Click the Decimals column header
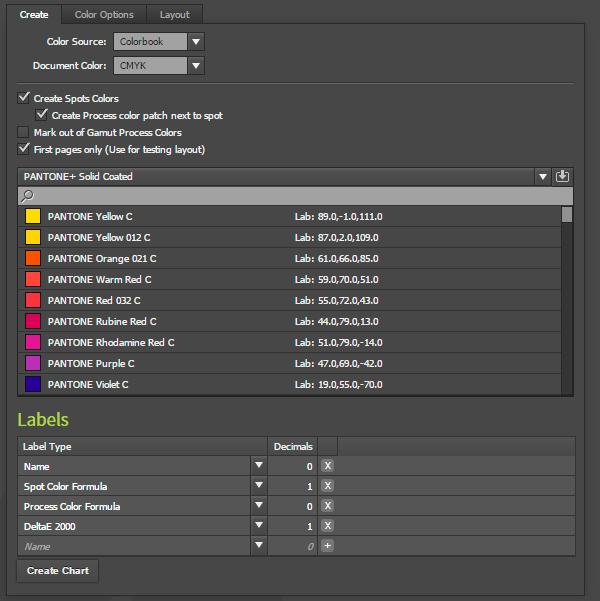This screenshot has width=600, height=601. click(293, 447)
